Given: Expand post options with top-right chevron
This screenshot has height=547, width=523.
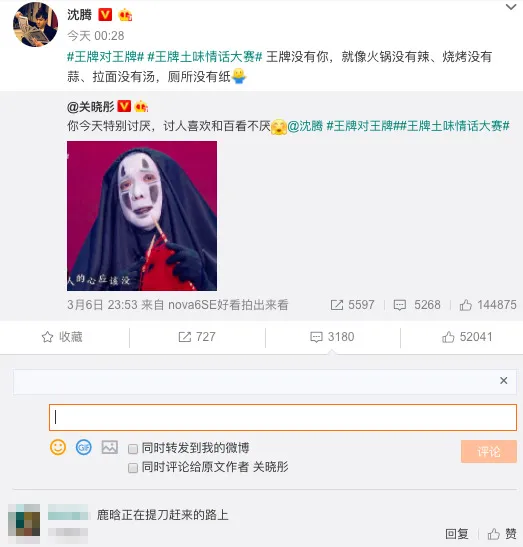Looking at the screenshot, I should pyautogui.click(x=511, y=7).
